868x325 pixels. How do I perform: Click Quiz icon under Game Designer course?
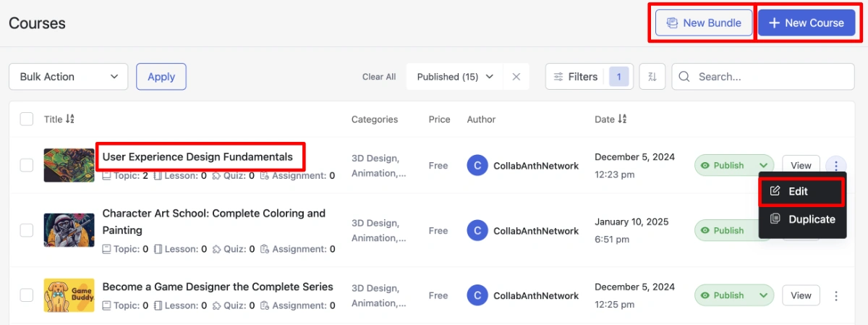tap(216, 305)
